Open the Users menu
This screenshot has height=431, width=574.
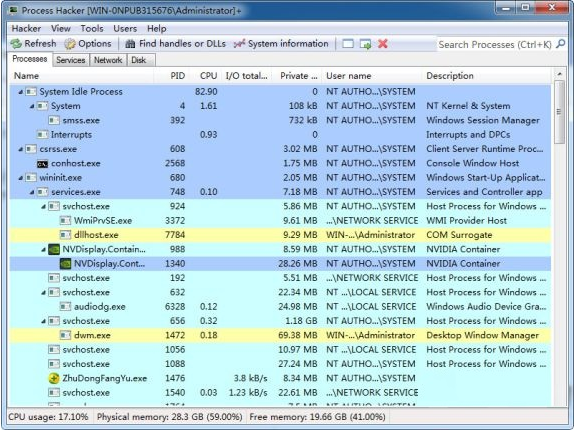coord(125,29)
